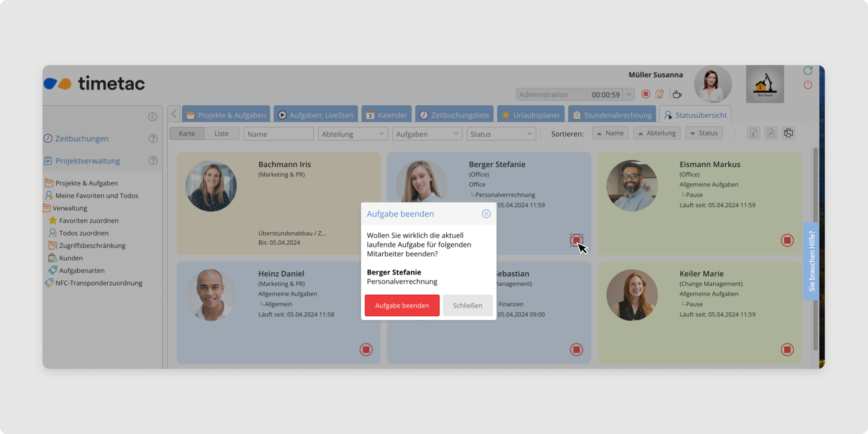This screenshot has height=434, width=868.
Task: Toggle sort order by Status
Action: pos(704,133)
